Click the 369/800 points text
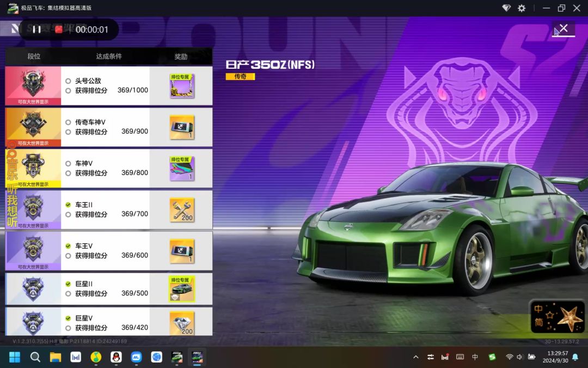Screen dimensions: 588x368 [134, 173]
